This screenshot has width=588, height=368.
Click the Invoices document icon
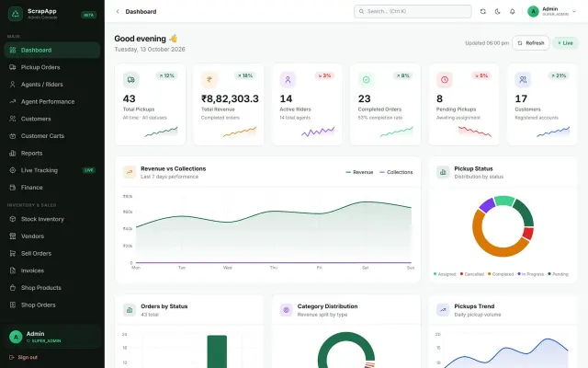click(13, 270)
